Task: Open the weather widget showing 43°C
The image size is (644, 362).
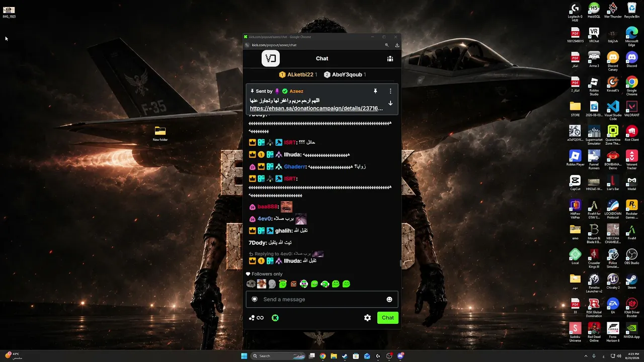Action: coord(14,356)
